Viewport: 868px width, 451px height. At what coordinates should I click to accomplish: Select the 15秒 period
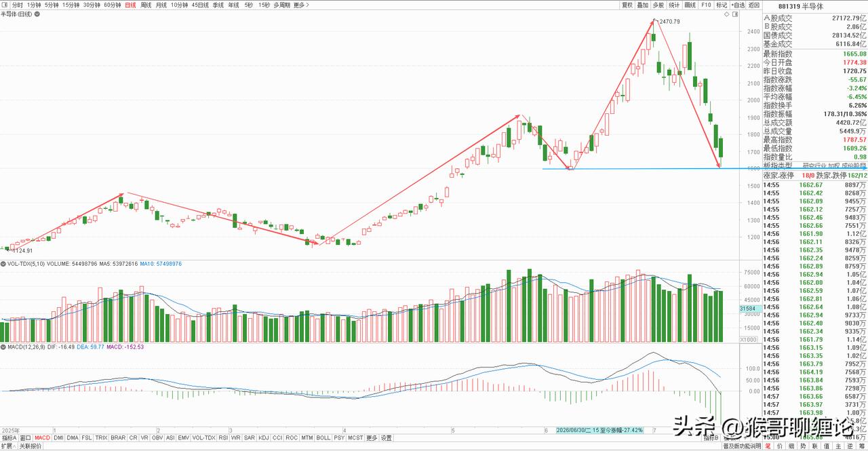pyautogui.click(x=264, y=5)
